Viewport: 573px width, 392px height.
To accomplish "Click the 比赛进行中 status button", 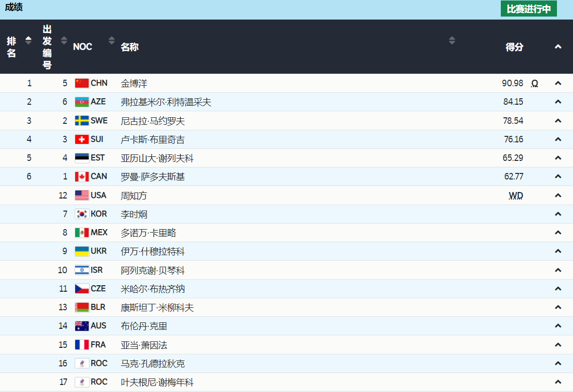I will click(528, 9).
